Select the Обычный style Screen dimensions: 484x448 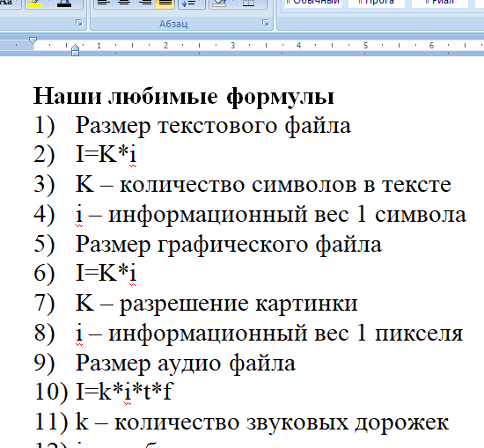312,4
